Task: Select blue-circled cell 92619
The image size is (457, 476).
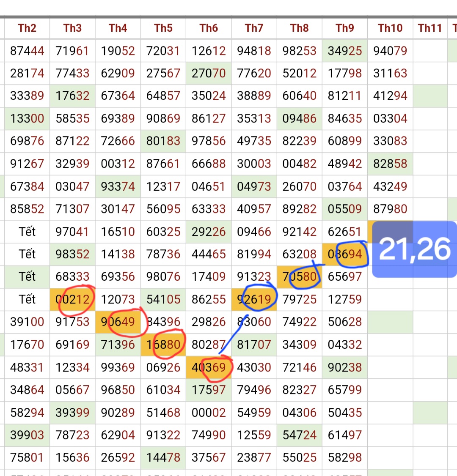Action: (254, 300)
